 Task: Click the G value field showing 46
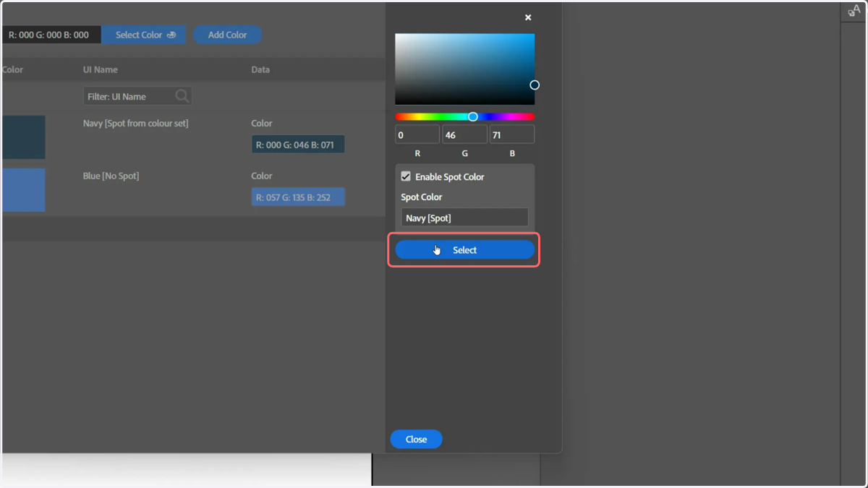tap(464, 134)
